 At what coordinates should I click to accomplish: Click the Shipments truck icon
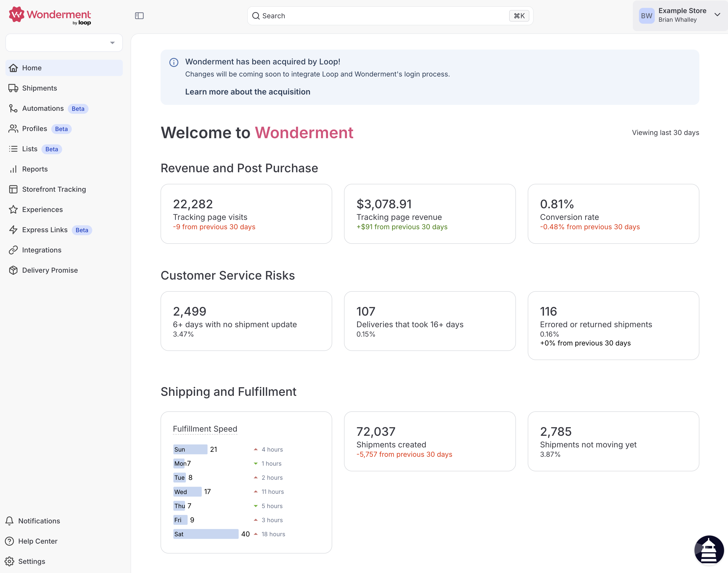13,88
